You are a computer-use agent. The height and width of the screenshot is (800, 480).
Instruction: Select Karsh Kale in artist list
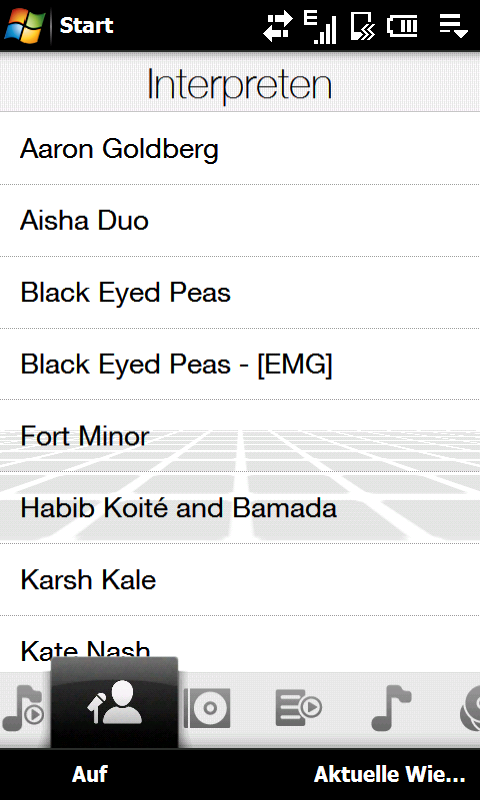[x=240, y=580]
